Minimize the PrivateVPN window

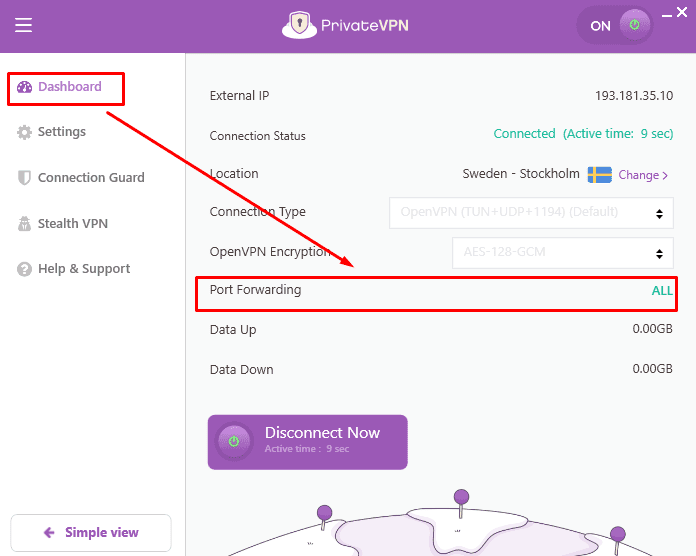pos(666,16)
